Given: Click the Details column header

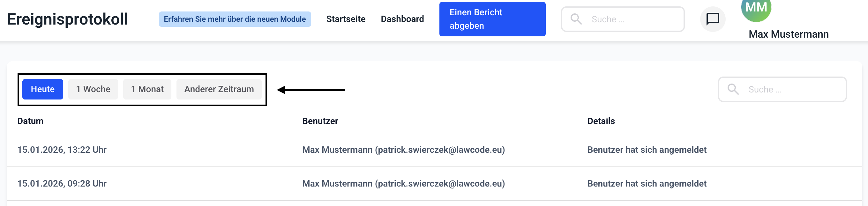Looking at the screenshot, I should (601, 121).
